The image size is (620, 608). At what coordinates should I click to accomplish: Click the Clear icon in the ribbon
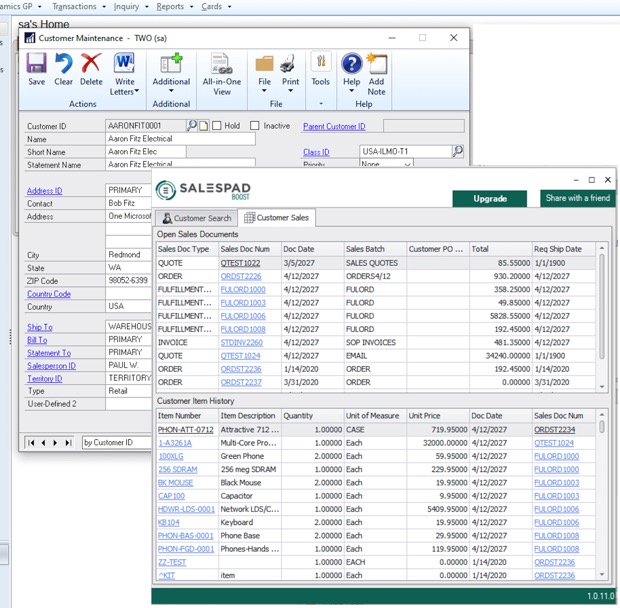pyautogui.click(x=63, y=64)
